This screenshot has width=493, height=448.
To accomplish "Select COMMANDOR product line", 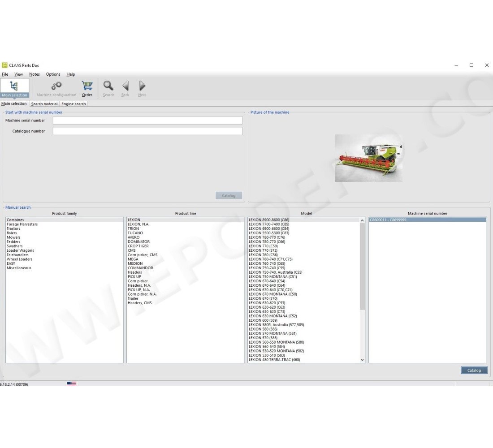I will [186, 268].
